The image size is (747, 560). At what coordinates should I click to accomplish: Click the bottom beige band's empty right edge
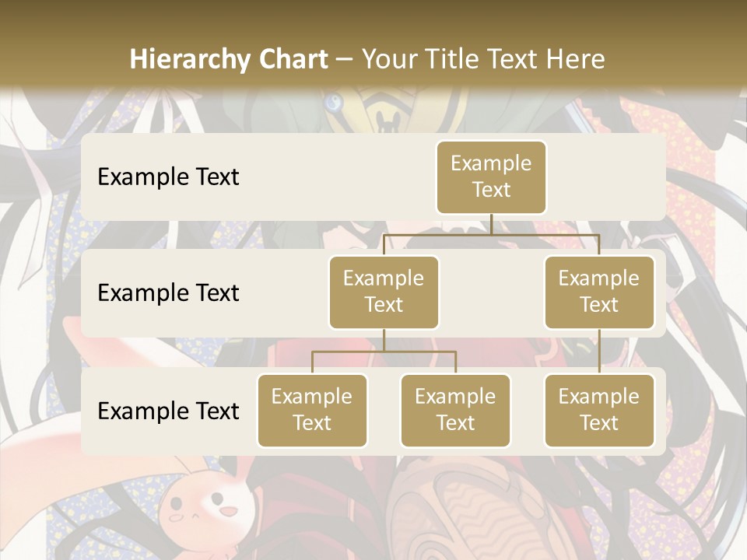[x=660, y=412]
